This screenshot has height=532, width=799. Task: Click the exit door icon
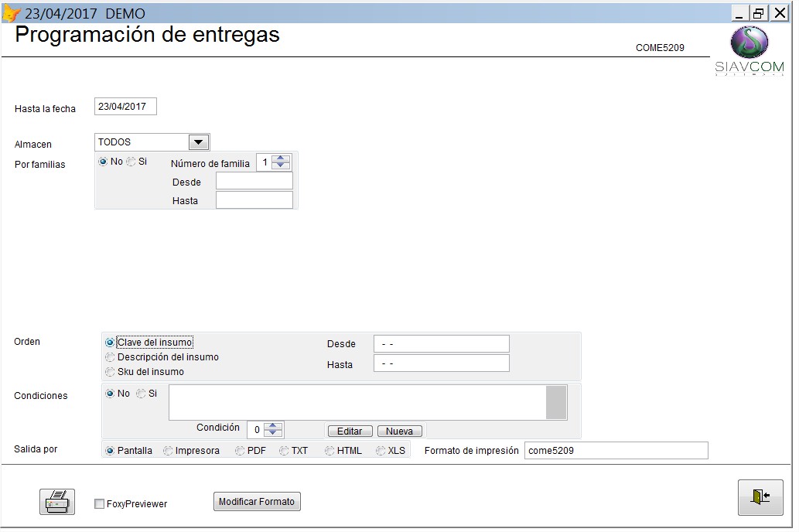point(759,497)
